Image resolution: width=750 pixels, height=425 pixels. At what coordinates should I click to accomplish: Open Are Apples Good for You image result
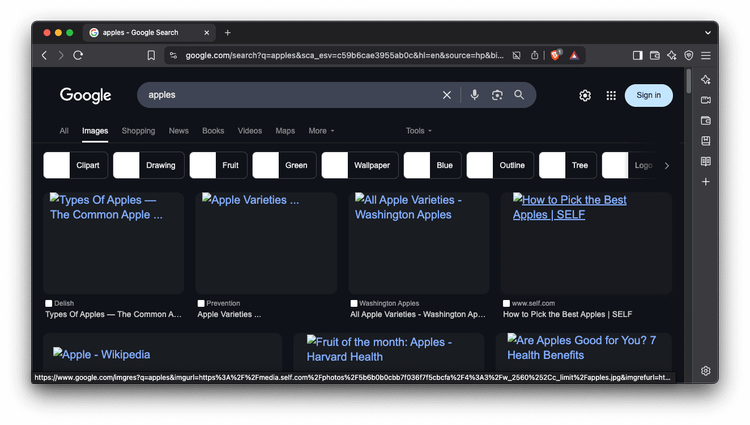(584, 353)
